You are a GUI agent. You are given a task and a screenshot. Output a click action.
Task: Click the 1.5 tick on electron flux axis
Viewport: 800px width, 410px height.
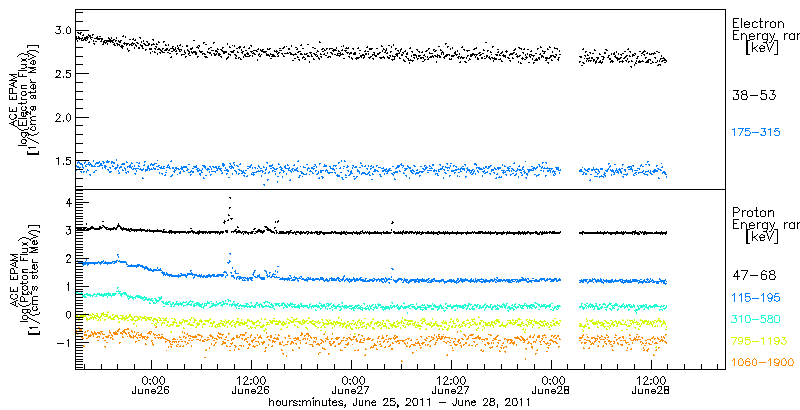coord(64,162)
